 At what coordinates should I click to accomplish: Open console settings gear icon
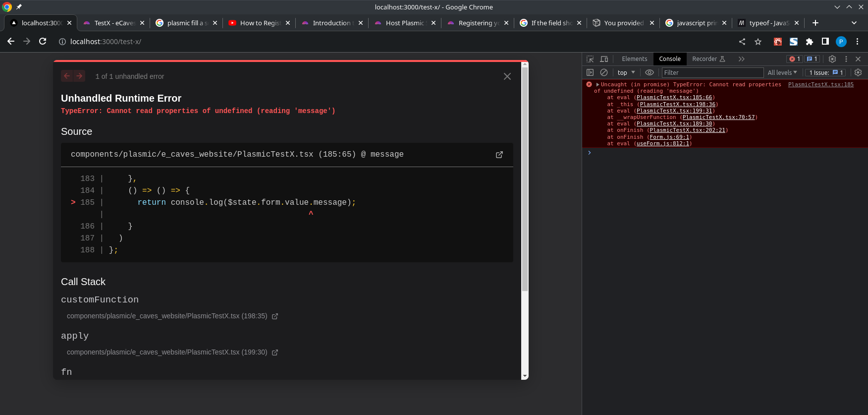tap(858, 72)
